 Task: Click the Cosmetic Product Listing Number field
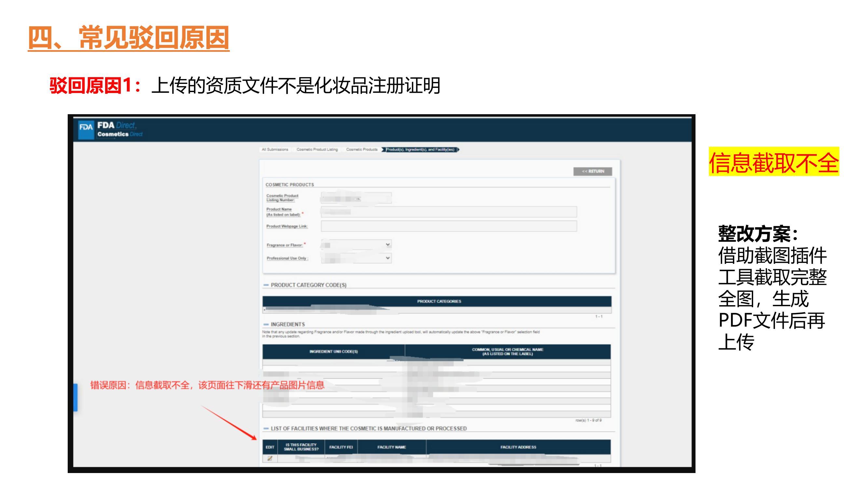point(356,198)
